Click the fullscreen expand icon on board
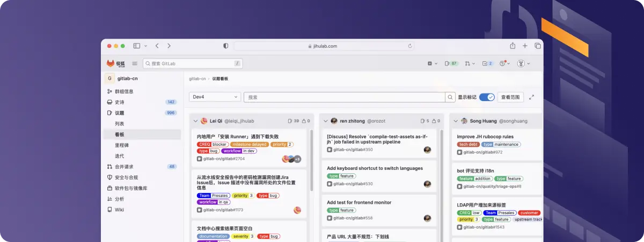The height and width of the screenshot is (242, 644). pos(531,97)
